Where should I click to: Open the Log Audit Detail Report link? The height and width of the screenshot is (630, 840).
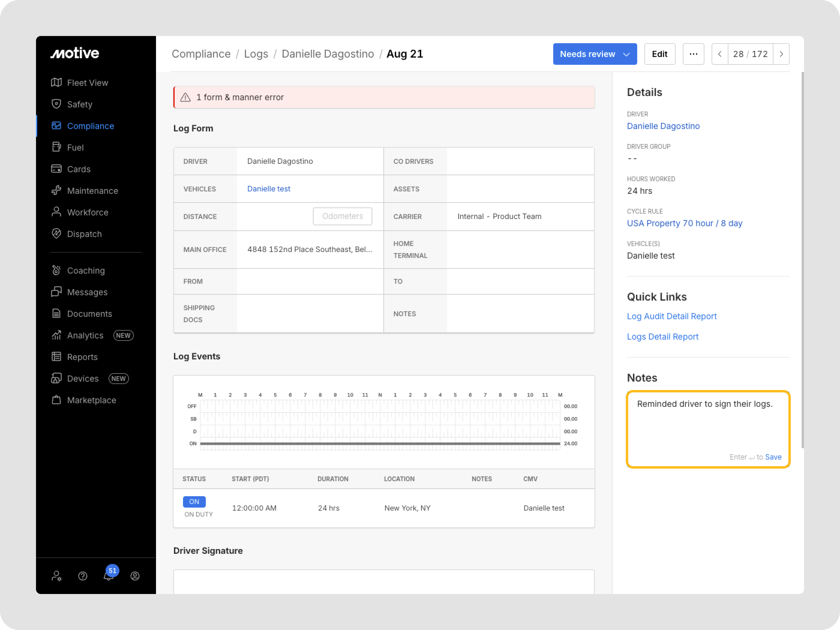671,316
